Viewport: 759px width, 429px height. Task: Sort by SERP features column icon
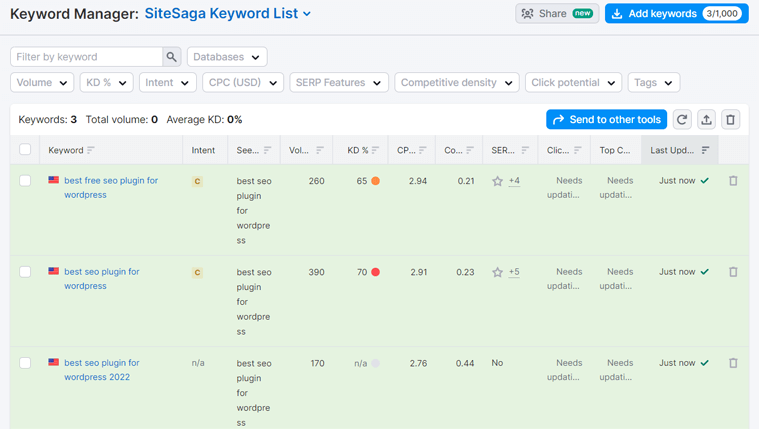(x=525, y=150)
